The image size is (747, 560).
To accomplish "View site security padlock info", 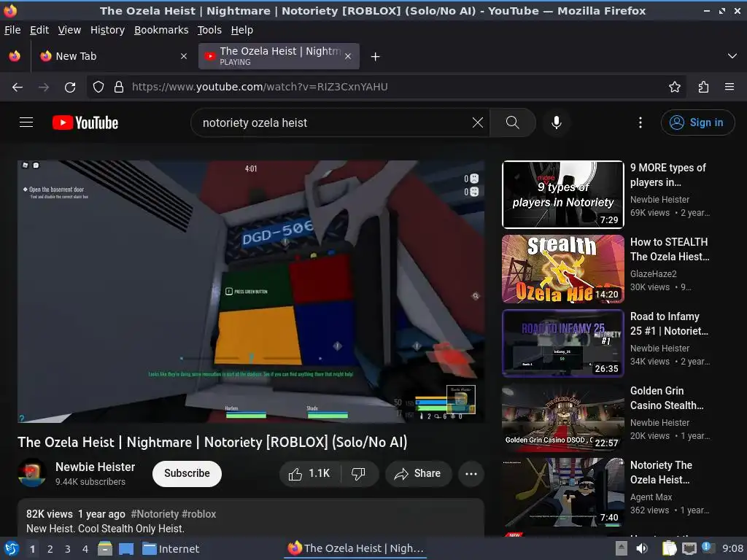I will point(119,87).
